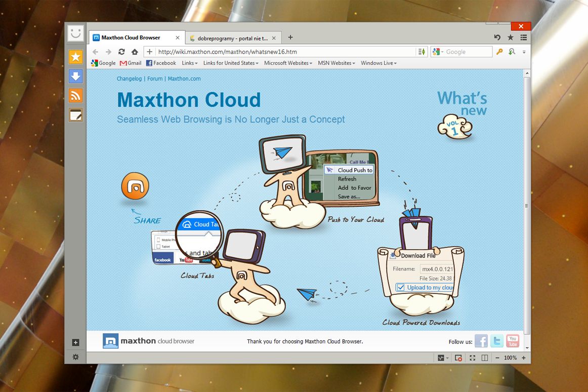Open the search engine selector dropdown

[x=438, y=52]
